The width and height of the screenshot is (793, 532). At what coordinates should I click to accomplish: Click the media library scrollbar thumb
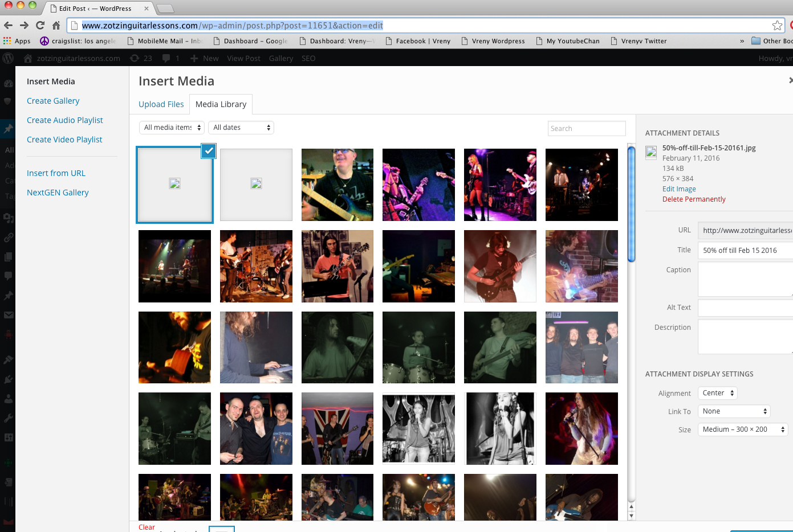click(x=631, y=203)
